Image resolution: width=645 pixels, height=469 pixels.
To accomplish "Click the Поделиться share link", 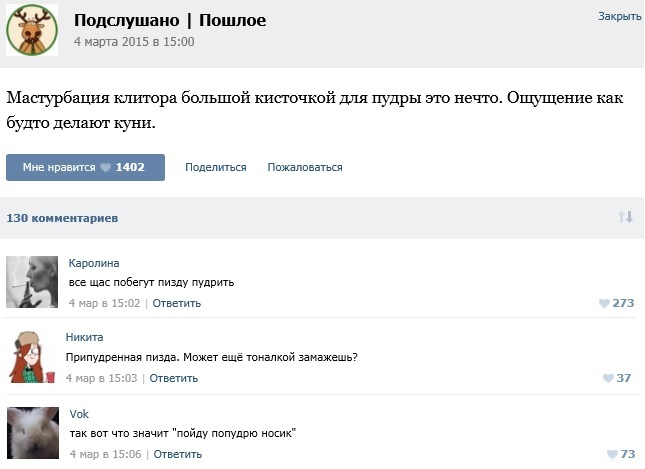I will tap(216, 167).
